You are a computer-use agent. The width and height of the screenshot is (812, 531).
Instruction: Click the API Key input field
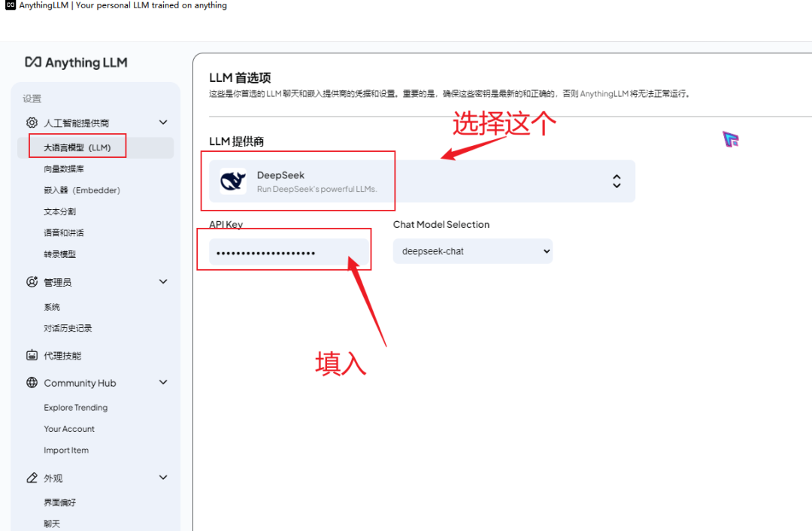pyautogui.click(x=289, y=252)
